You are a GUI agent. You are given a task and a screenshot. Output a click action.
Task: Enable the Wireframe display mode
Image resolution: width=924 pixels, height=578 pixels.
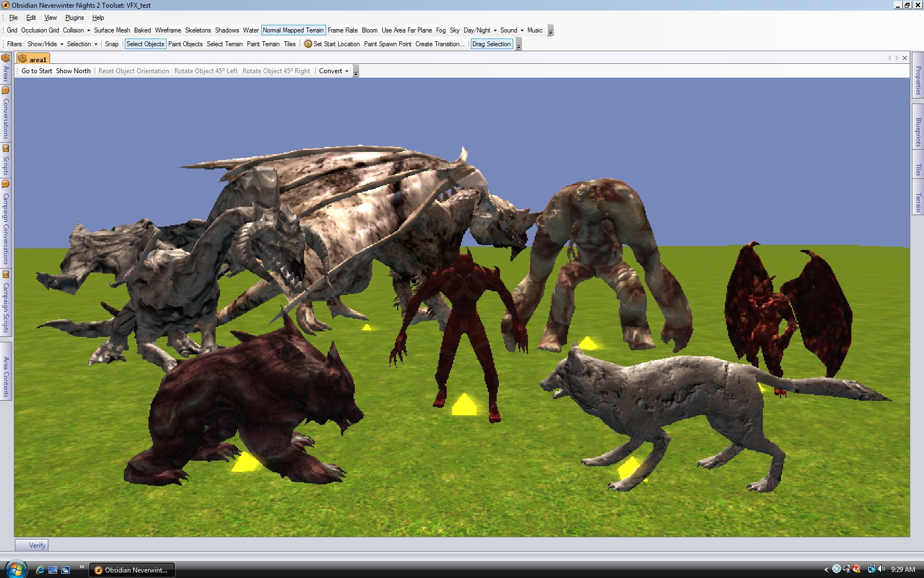tap(168, 30)
